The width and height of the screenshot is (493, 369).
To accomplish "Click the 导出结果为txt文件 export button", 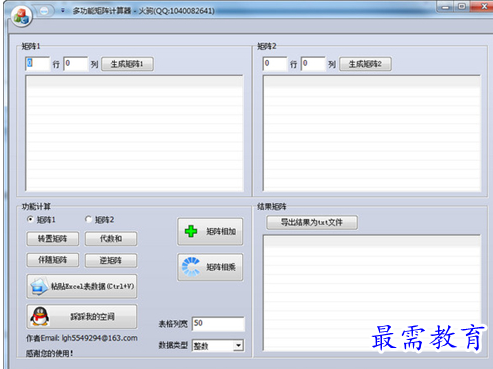I will point(312,222).
